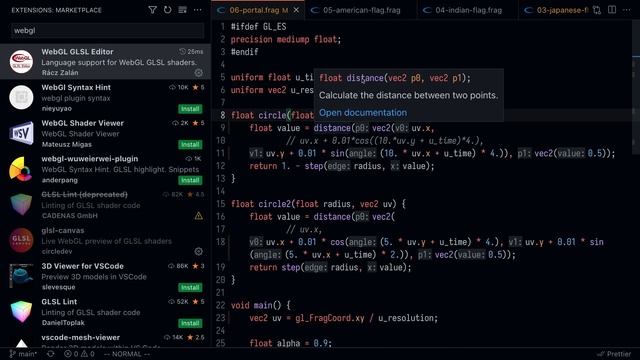The height and width of the screenshot is (360, 640).
Task: Open documentation link in hover tooltip
Action: tap(363, 113)
